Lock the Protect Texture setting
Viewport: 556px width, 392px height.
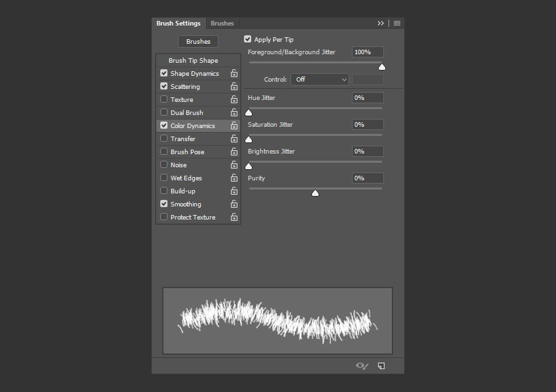(234, 217)
